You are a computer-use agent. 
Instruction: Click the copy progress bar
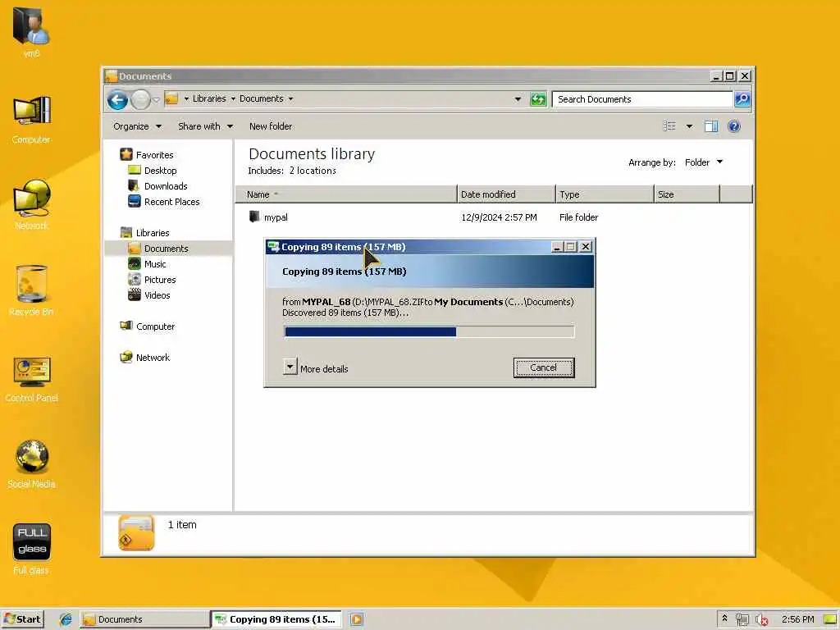point(429,331)
